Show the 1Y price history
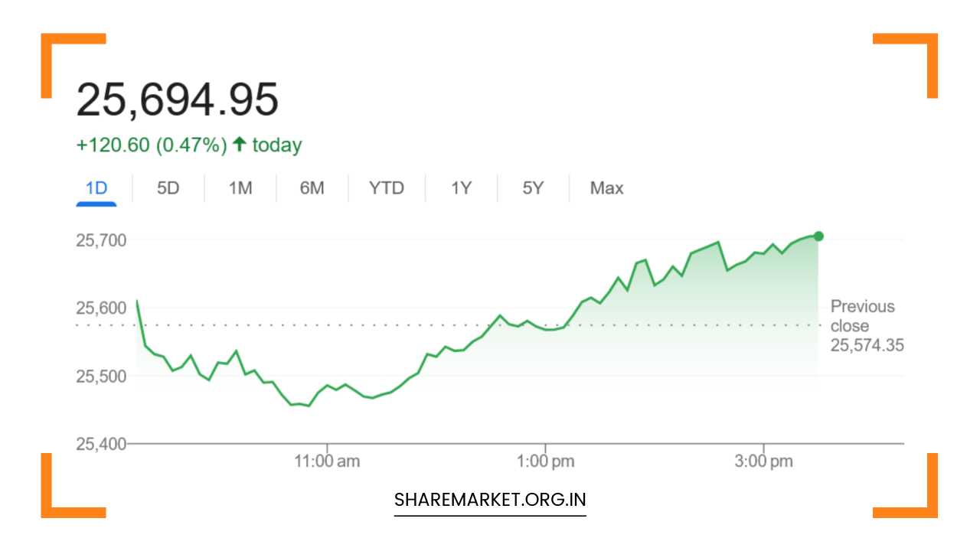 tap(460, 187)
